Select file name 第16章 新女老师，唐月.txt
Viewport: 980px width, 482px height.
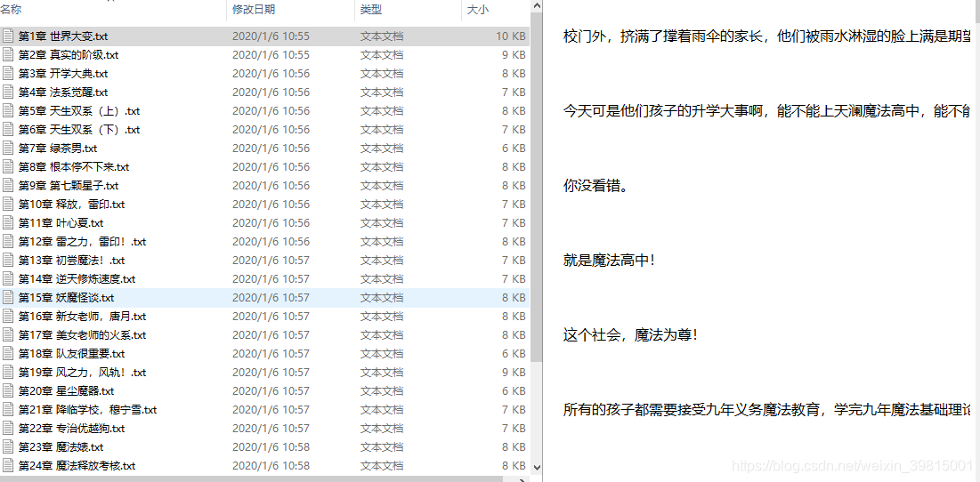click(82, 317)
